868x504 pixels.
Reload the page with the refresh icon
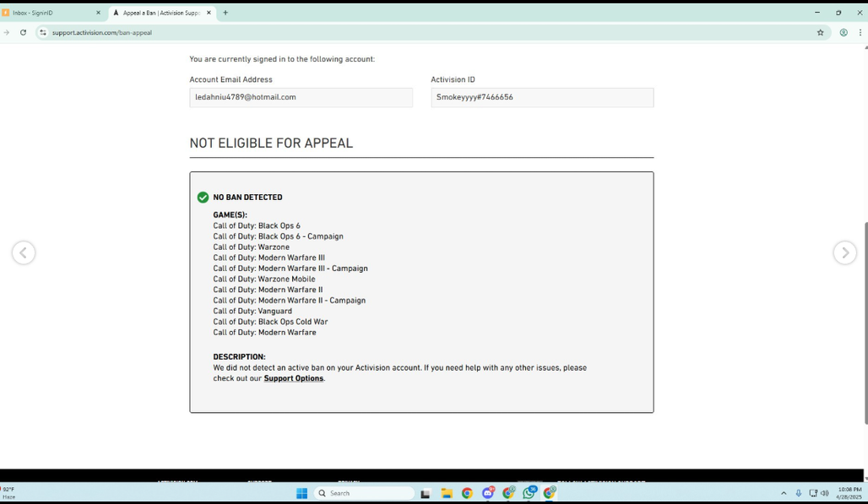click(24, 33)
